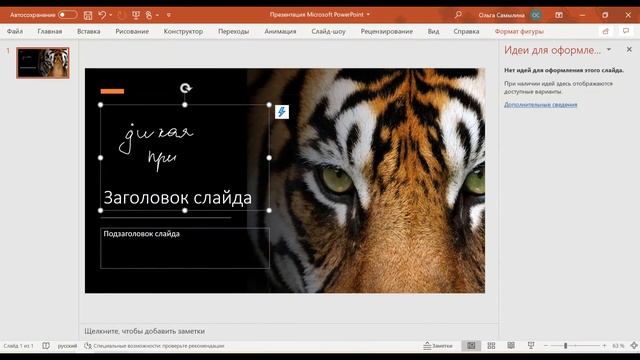Switch to the Рецензирование tab
This screenshot has height=360, width=640.
pos(387,31)
